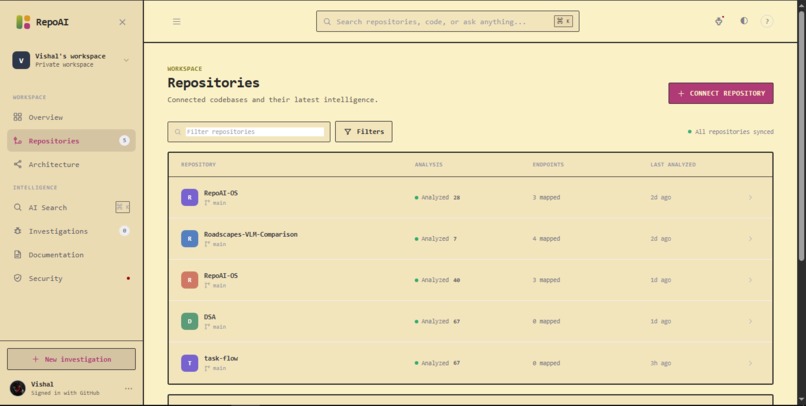This screenshot has width=806, height=406.
Task: Open the Documentation section
Action: (71, 255)
